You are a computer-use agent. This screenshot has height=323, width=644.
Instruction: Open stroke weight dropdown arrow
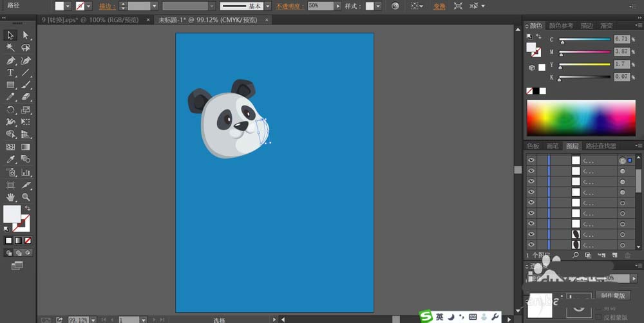tap(155, 6)
